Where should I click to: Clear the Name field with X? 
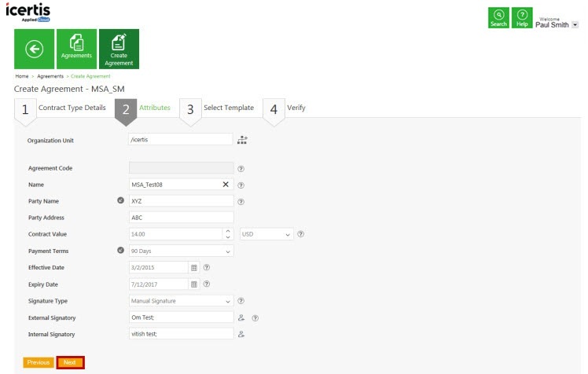coord(226,185)
